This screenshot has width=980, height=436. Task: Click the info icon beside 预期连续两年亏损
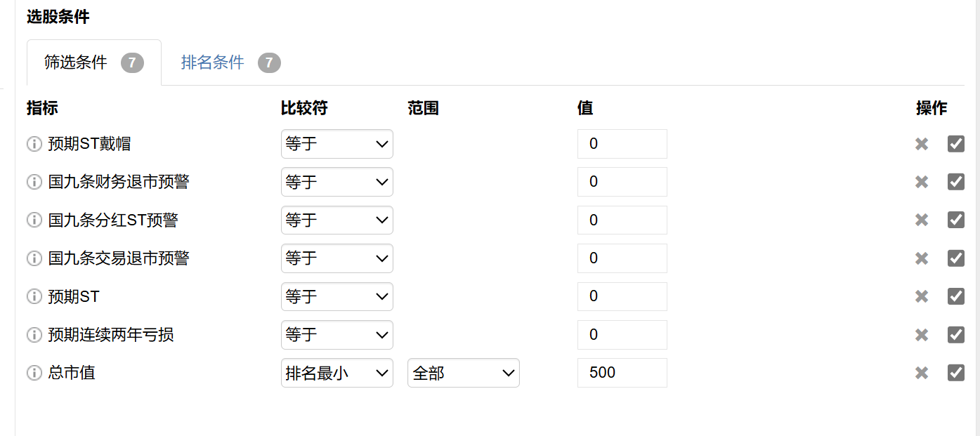(x=34, y=335)
